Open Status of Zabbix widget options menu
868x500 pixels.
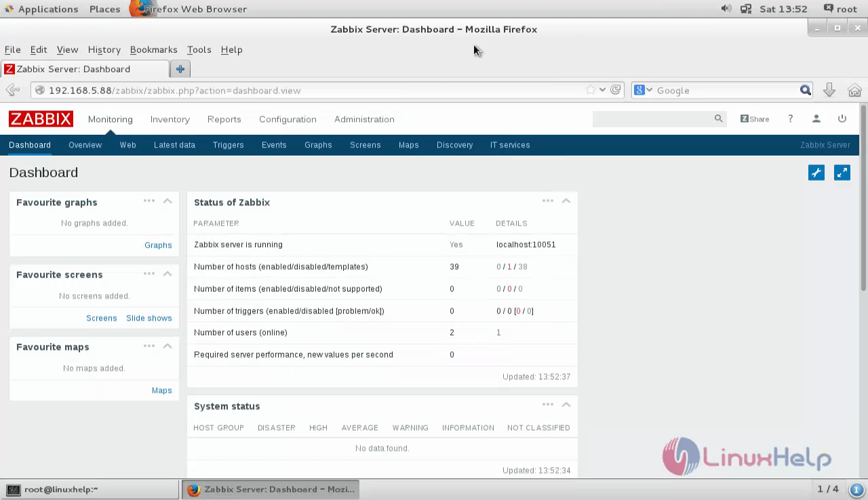(x=548, y=201)
